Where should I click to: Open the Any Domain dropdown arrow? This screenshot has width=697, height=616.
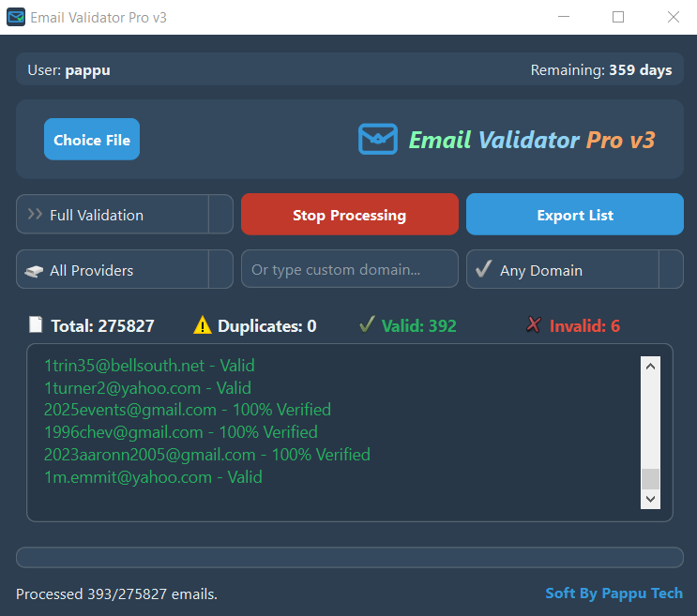tap(671, 270)
